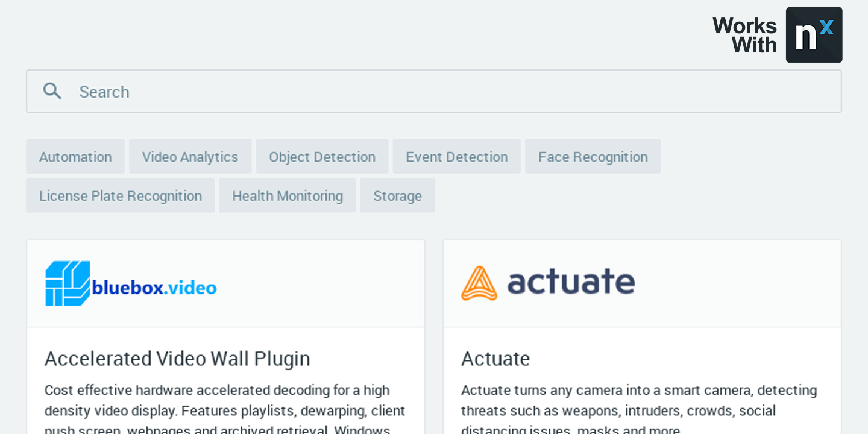Enable the Event Detection filter
Screen dimensions: 868x434
(x=456, y=157)
